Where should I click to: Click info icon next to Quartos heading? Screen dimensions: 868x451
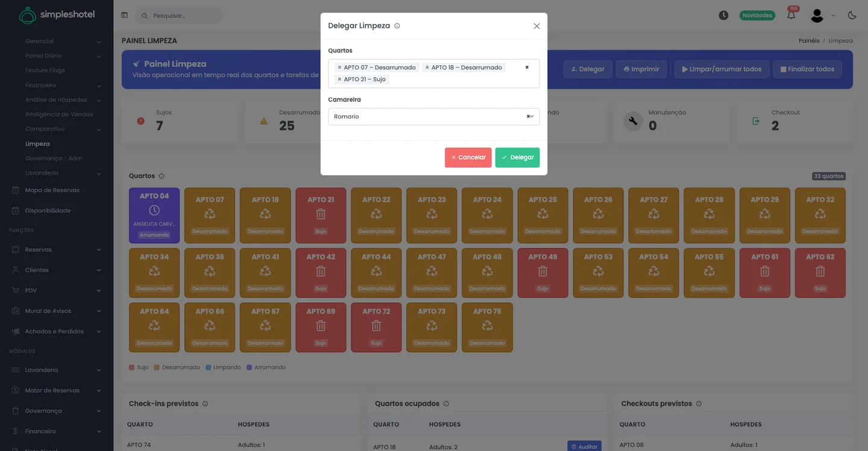pyautogui.click(x=161, y=176)
